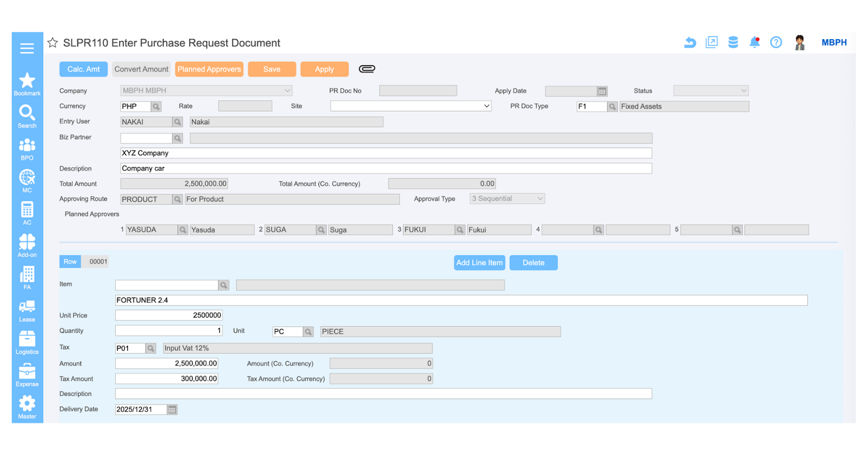Open the help question mark icon
This screenshot has width=868, height=455.
(776, 42)
